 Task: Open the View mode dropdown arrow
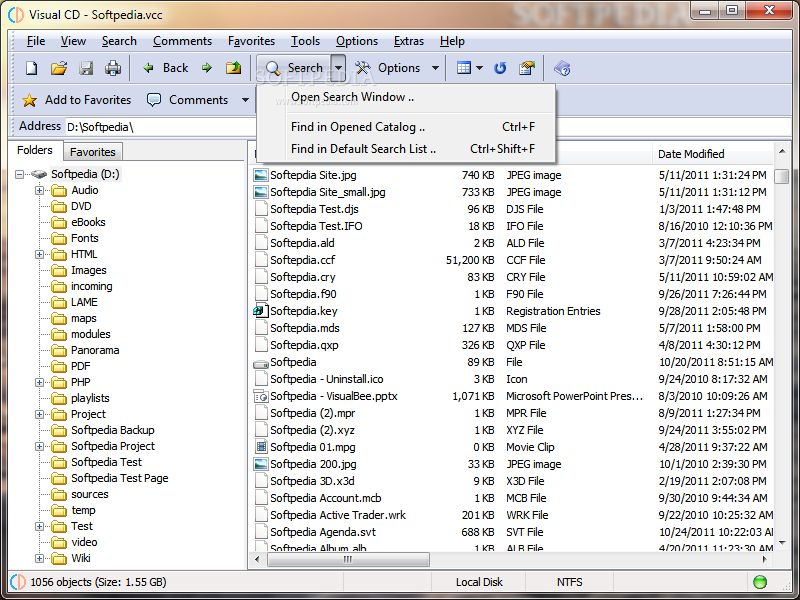(x=479, y=68)
